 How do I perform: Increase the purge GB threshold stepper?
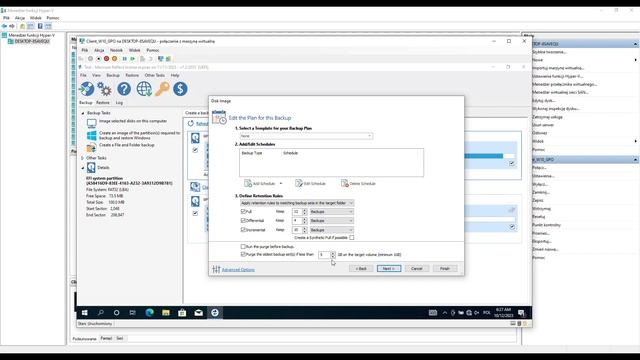[x=333, y=253]
